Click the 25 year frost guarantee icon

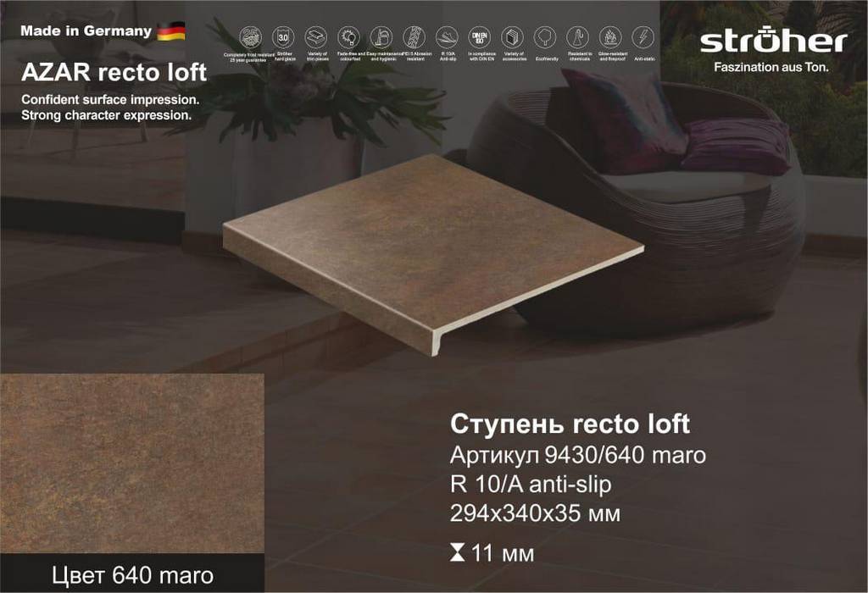pyautogui.click(x=250, y=37)
